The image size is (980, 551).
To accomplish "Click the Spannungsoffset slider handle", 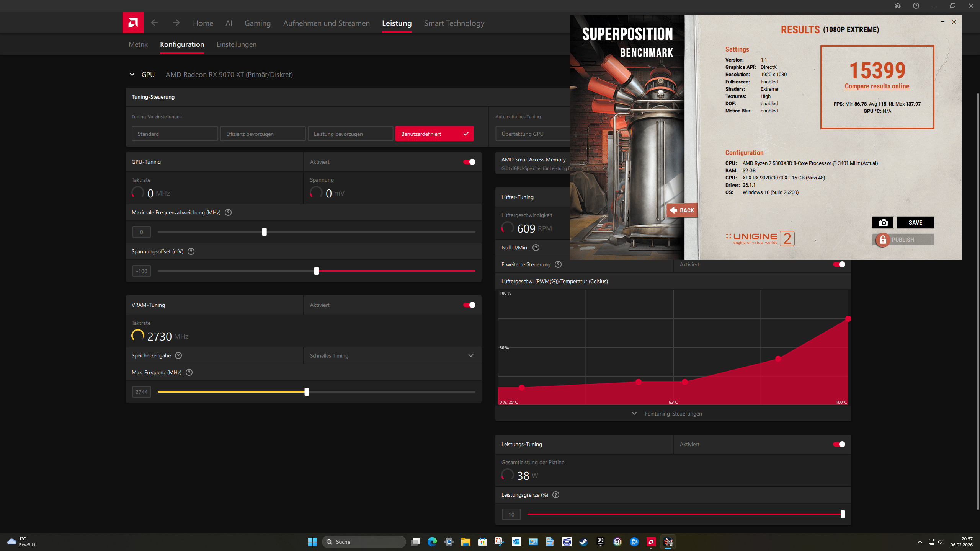I will point(317,271).
